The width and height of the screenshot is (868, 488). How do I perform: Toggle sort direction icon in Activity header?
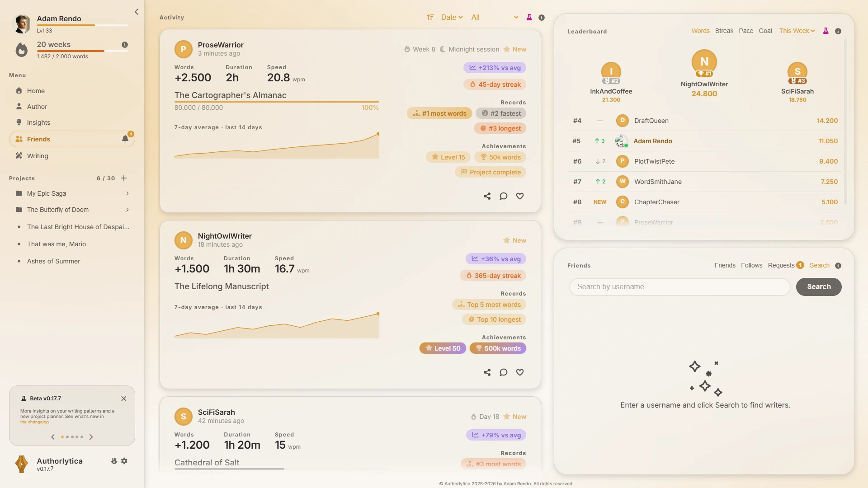point(430,17)
